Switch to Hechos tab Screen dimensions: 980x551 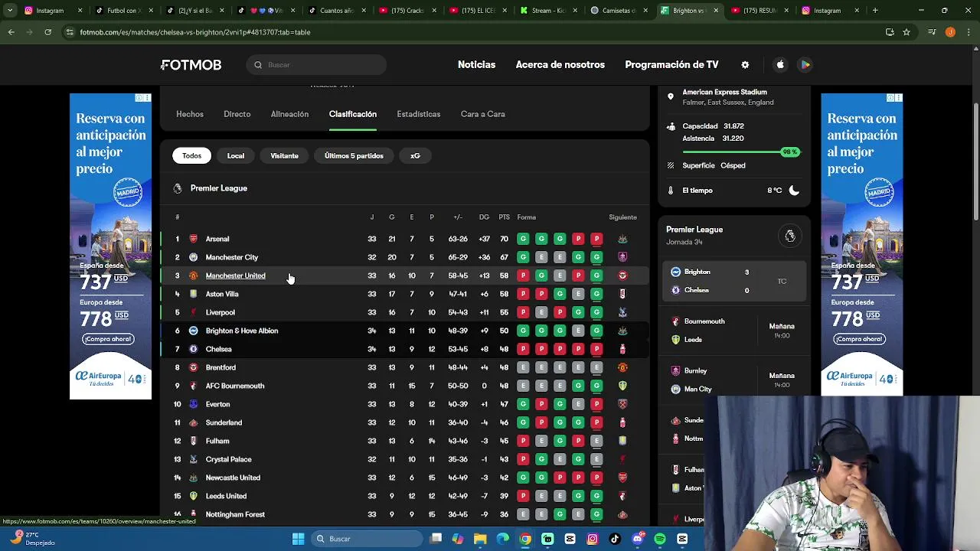pyautogui.click(x=190, y=114)
